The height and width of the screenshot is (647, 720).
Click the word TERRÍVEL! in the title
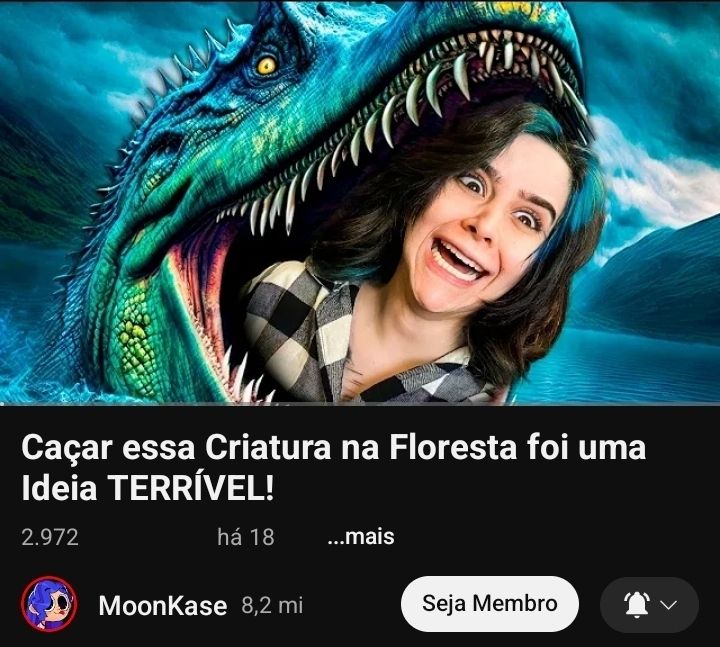(x=191, y=488)
